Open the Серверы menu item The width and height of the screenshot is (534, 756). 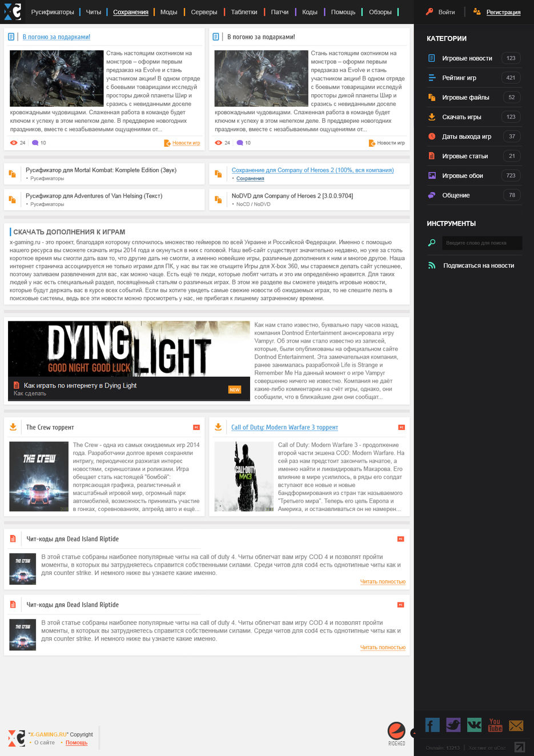click(204, 12)
